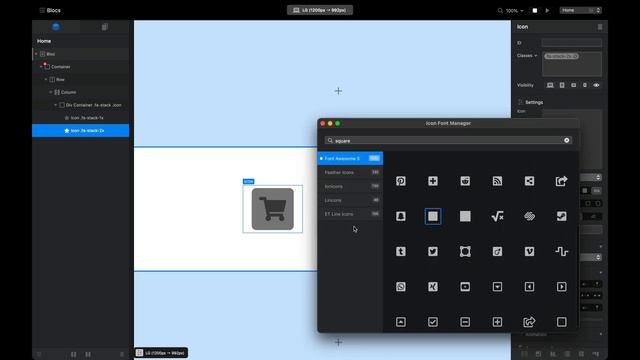Add a bloc above with plus button
This screenshot has width=640, height=360.
[338, 91]
